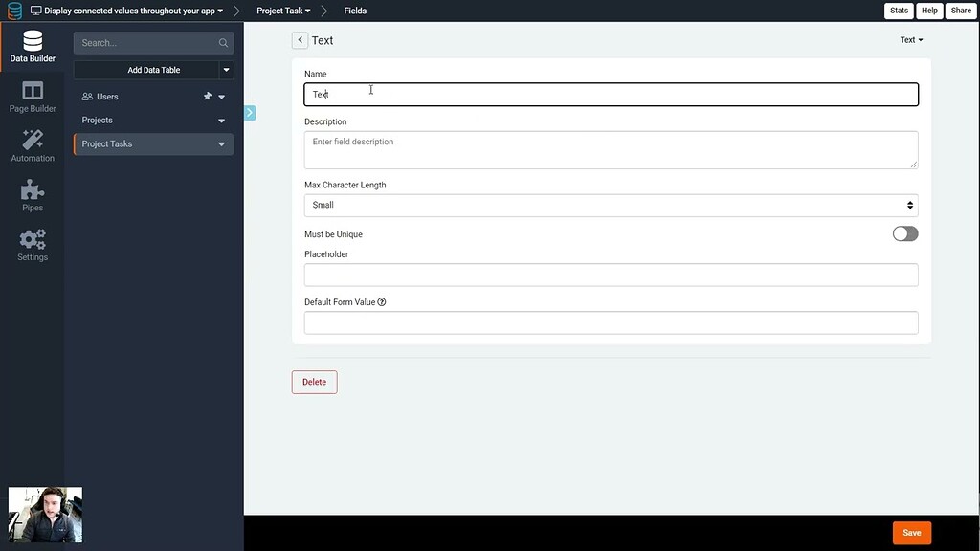Save the field settings
The height and width of the screenshot is (551, 980).
coord(911,532)
